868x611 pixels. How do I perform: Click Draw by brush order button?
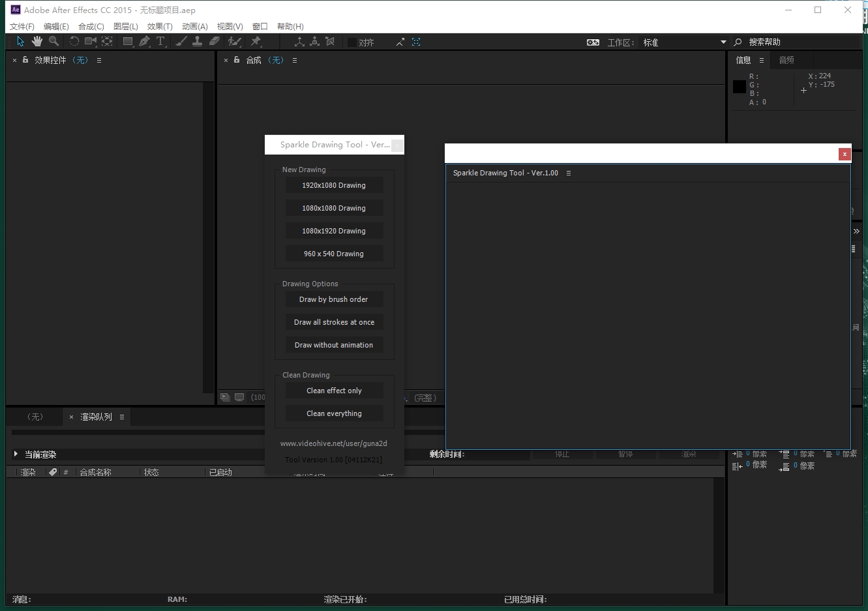(x=334, y=299)
